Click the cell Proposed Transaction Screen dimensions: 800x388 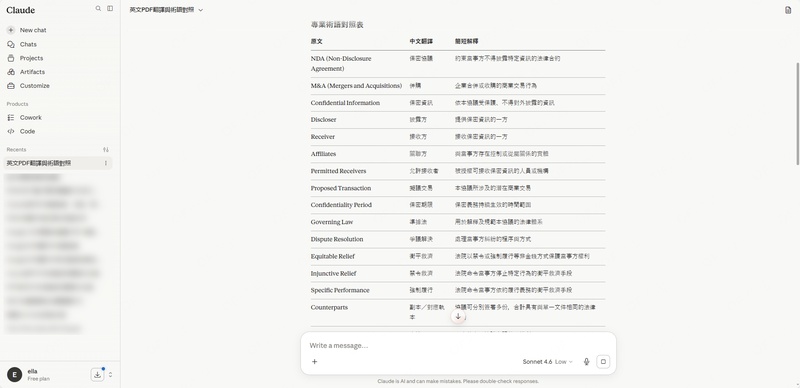pos(341,188)
